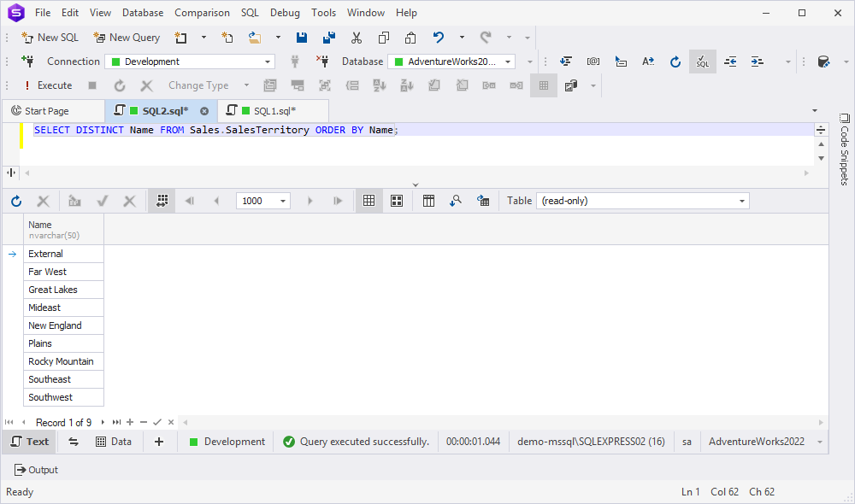Open the Connection dropdown showing Development
Screen dimensions: 855x504
[190, 62]
